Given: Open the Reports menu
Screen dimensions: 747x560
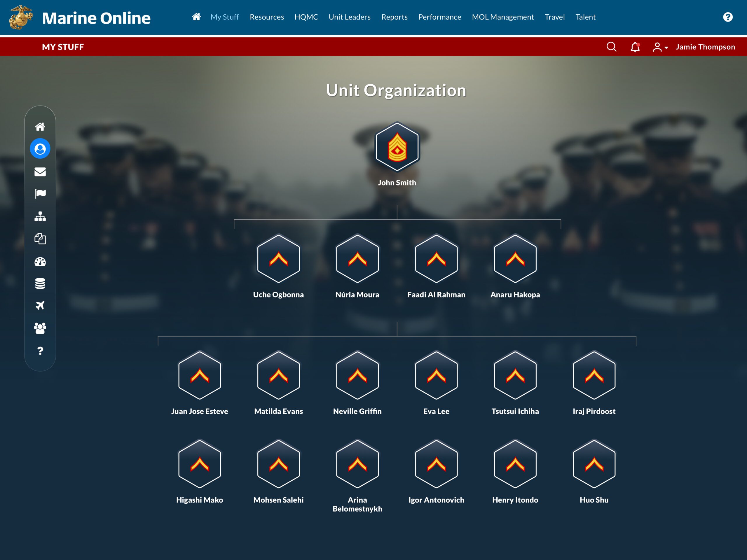Looking at the screenshot, I should click(395, 17).
